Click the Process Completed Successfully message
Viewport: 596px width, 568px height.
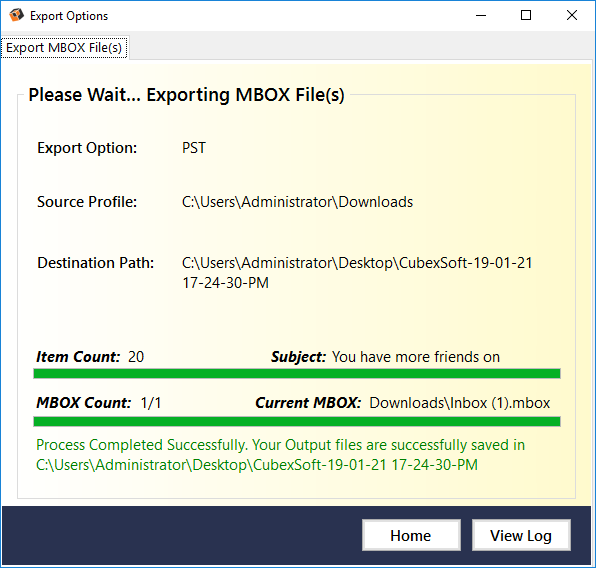(281, 455)
